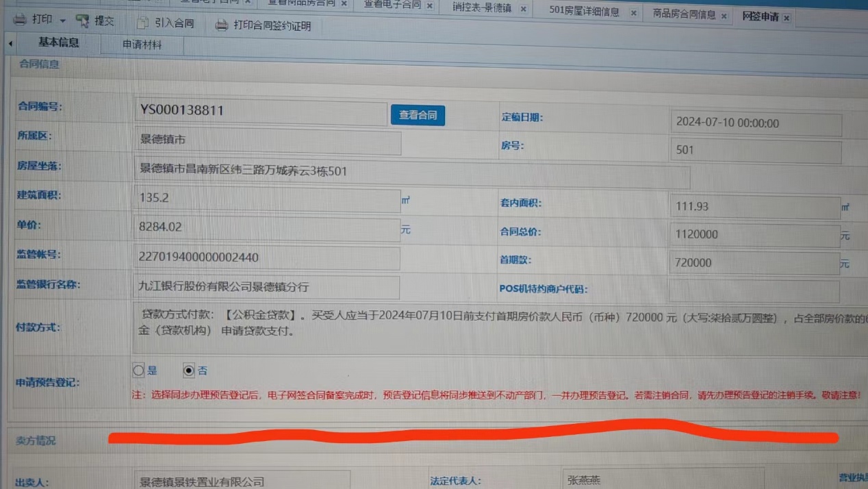Viewport: 868px width, 489px height.
Task: Close the 网签申请 tab
Action: pyautogui.click(x=787, y=18)
